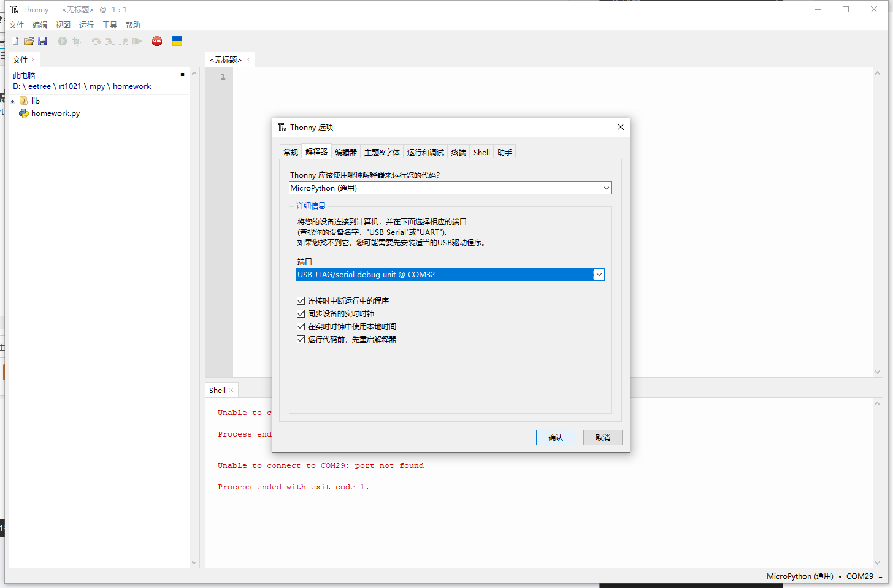The image size is (893, 588).
Task: Open the 编辑 menu
Action: click(40, 25)
